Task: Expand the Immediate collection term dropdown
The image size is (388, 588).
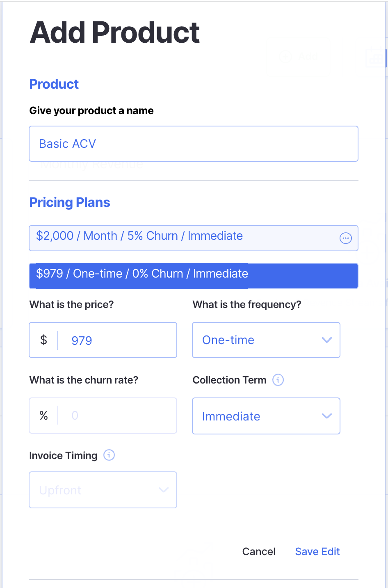Action: 266,416
